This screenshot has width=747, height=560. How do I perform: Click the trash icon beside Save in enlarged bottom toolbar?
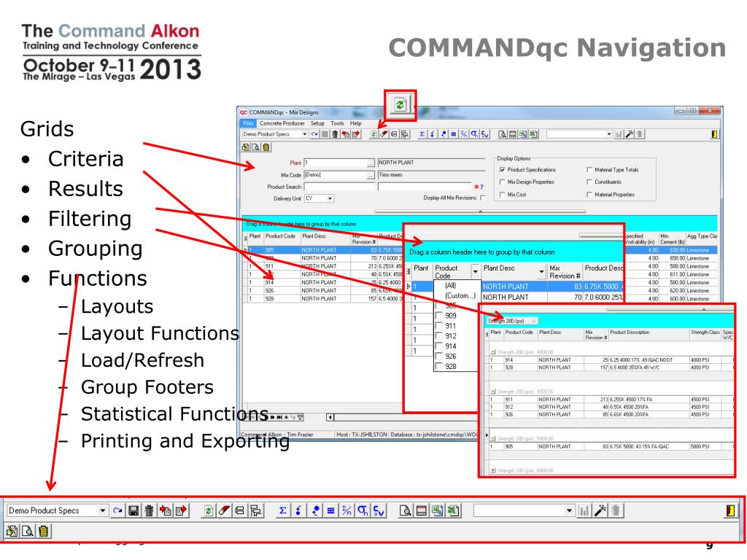pos(149,510)
